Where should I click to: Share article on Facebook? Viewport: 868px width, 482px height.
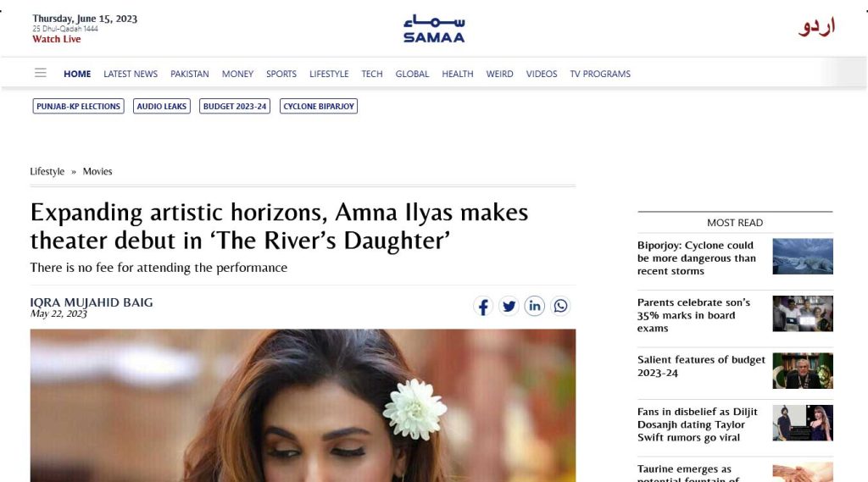[483, 306]
